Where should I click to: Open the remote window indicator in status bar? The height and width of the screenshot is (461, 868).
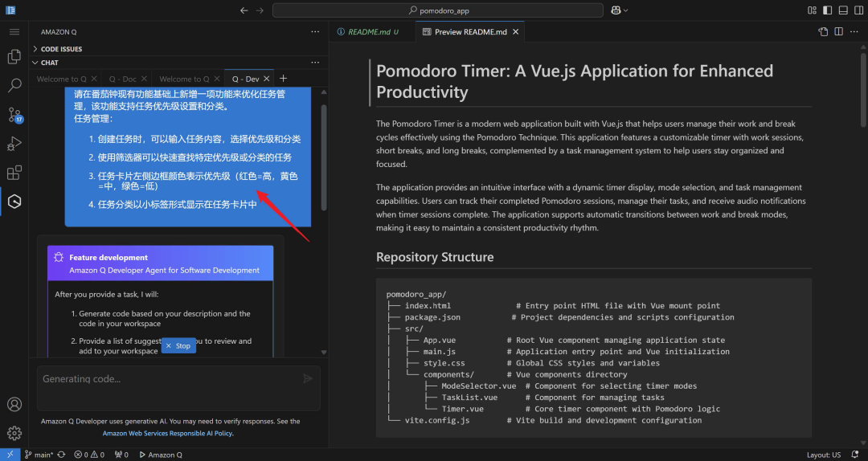(x=10, y=455)
